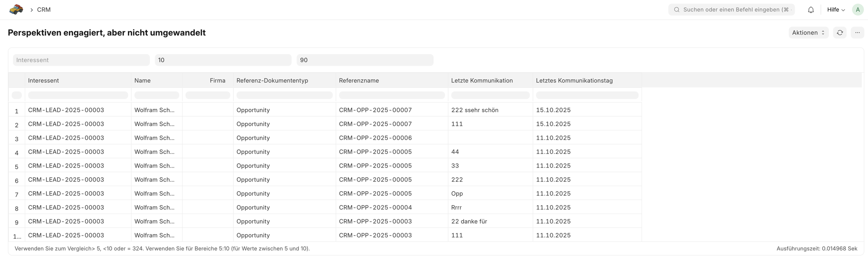
Task: Click the app logo home icon
Action: (16, 9)
